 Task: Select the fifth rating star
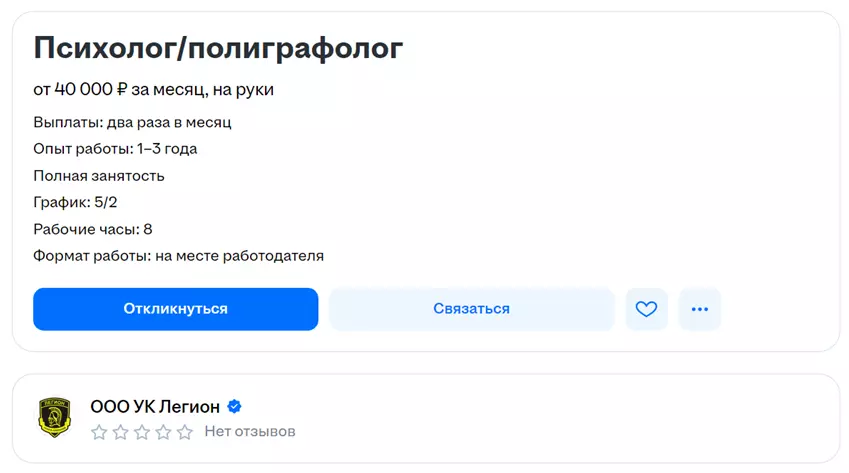tap(185, 432)
